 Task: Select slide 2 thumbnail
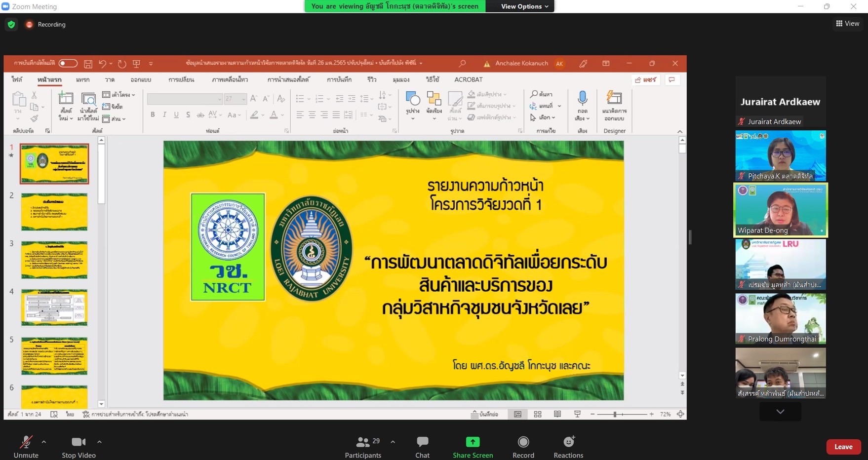click(x=54, y=212)
